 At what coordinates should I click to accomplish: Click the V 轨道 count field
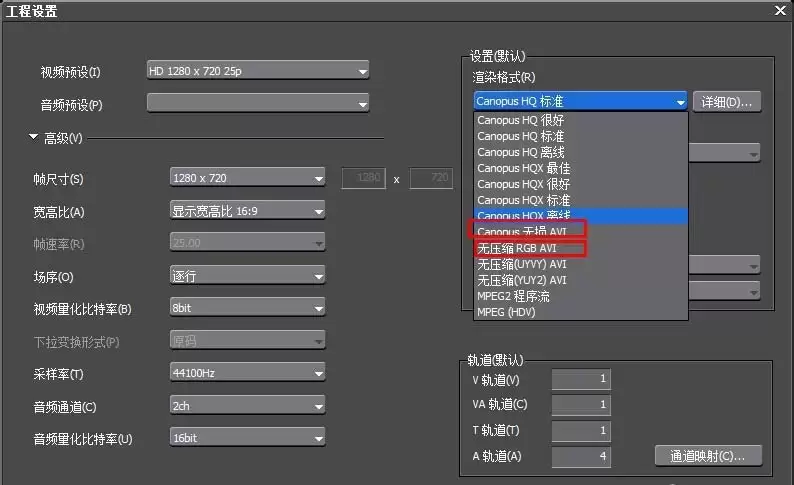coord(581,379)
